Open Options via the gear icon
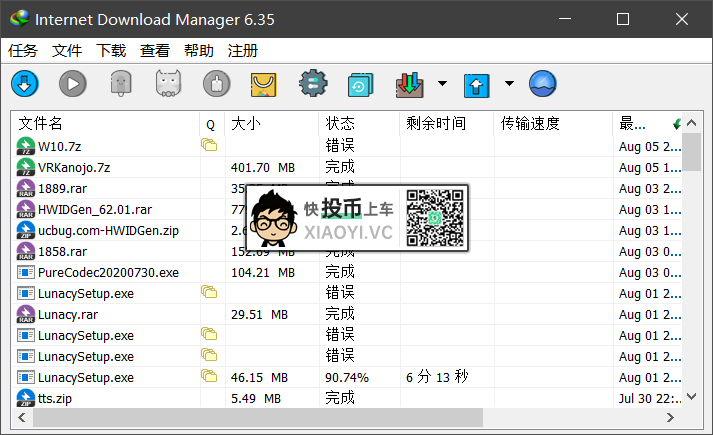Viewport: 713px width, 435px height. [x=313, y=83]
